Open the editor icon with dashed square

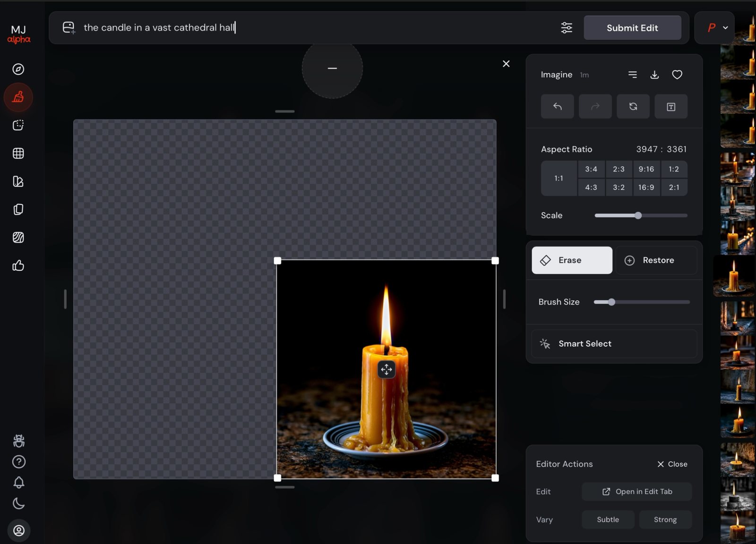pos(18,125)
